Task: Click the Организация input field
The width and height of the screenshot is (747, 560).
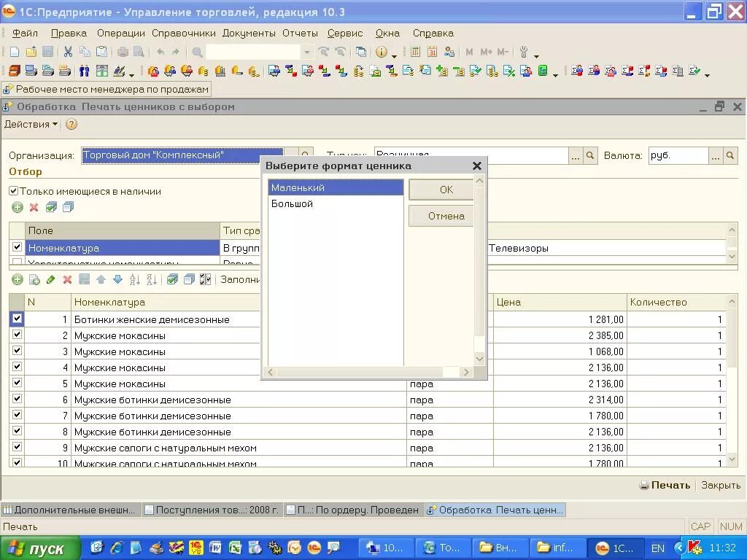Action: (182, 156)
